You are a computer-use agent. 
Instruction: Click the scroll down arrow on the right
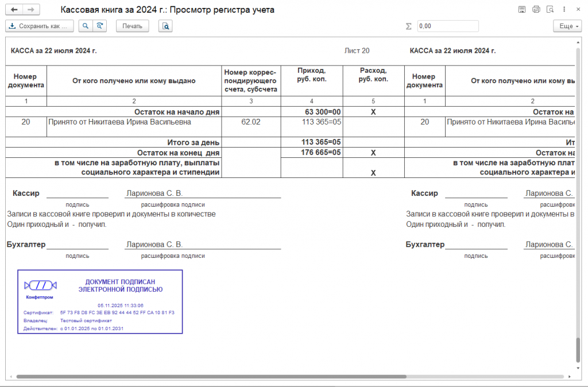tap(578, 369)
